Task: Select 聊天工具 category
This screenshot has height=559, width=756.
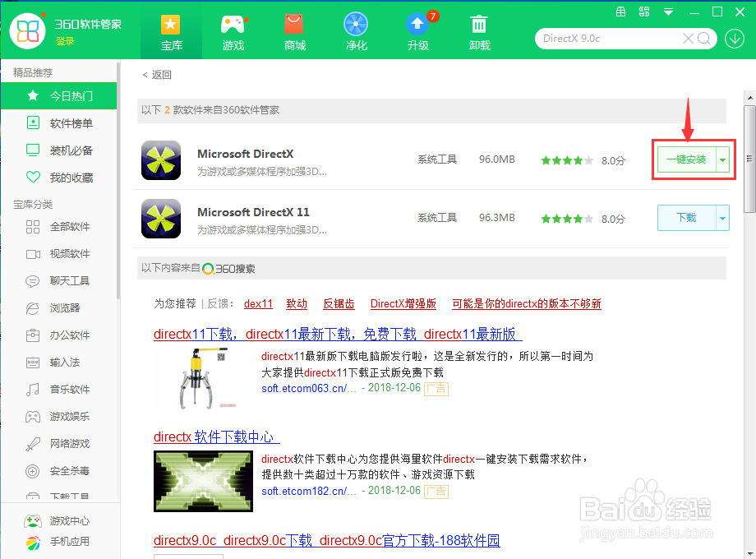Action: (59, 280)
